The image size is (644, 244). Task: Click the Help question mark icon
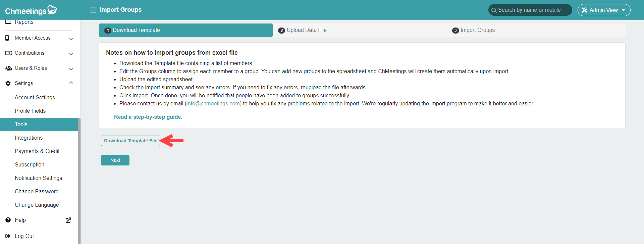pyautogui.click(x=8, y=220)
